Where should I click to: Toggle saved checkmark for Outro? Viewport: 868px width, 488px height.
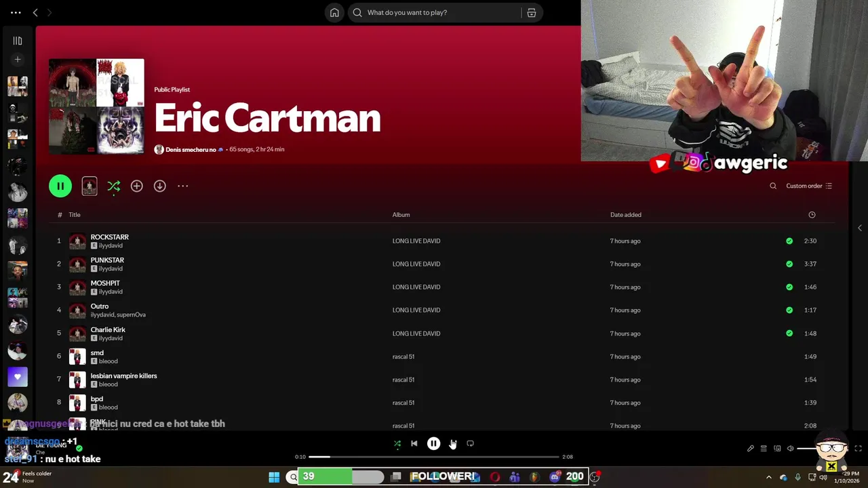tap(789, 310)
